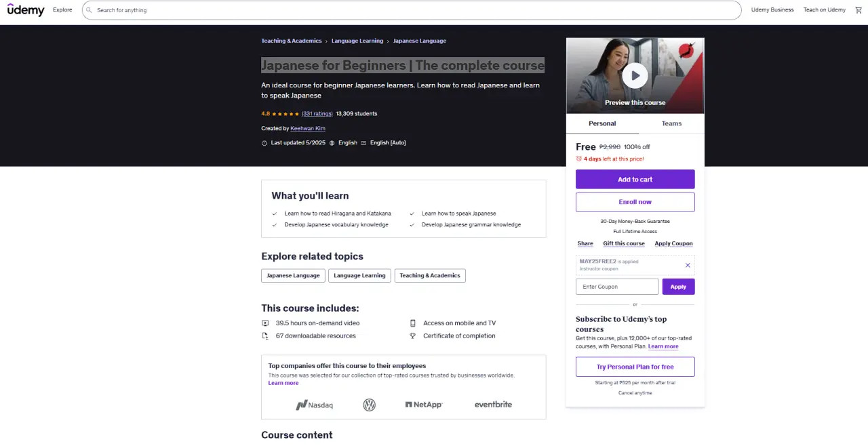868x448 pixels.
Task: Click Learn more under top companies
Action: (x=283, y=383)
